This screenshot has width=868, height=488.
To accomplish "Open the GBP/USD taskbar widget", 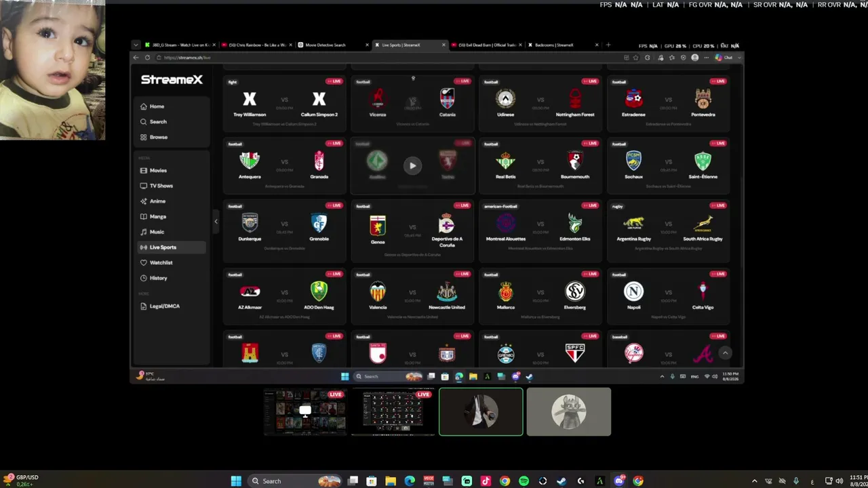I will tap(20, 481).
